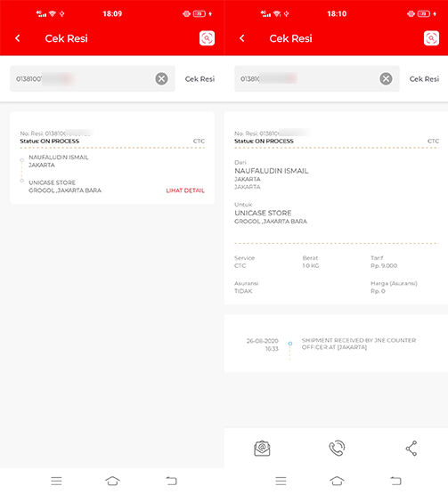Tap the share icon in the bottom action bar

pos(411,448)
